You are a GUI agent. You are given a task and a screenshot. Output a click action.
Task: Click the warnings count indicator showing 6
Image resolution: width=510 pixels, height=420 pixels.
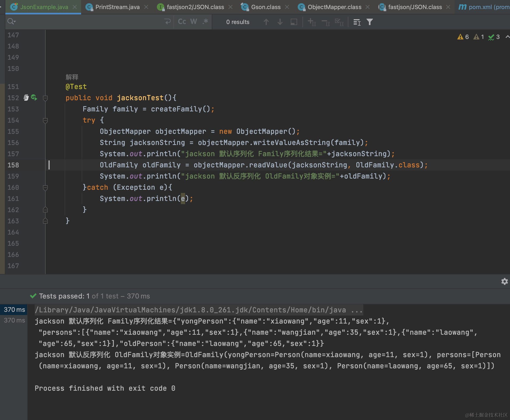click(x=463, y=37)
